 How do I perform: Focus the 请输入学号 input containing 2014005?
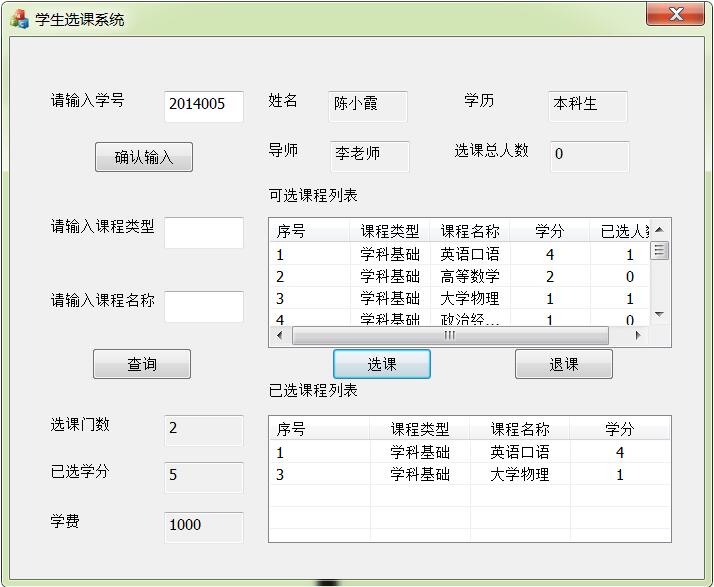pos(204,106)
